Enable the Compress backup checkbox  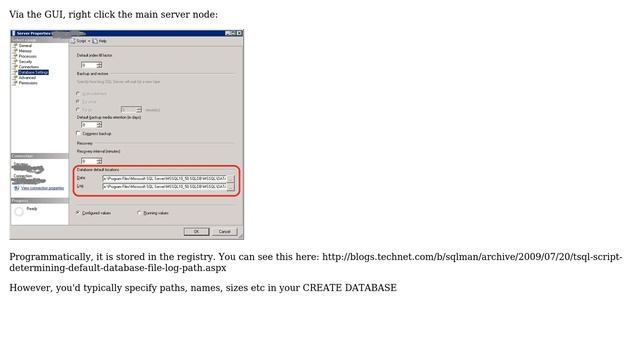tap(78, 133)
